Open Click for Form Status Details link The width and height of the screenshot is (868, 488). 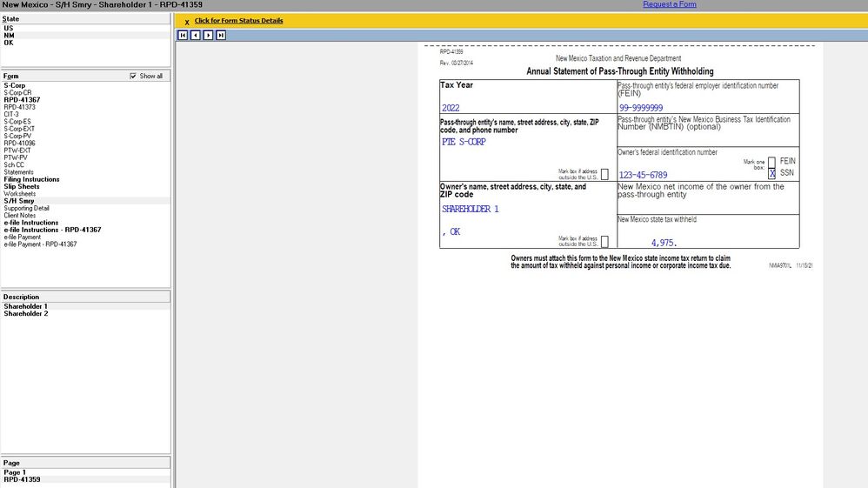pyautogui.click(x=238, y=21)
